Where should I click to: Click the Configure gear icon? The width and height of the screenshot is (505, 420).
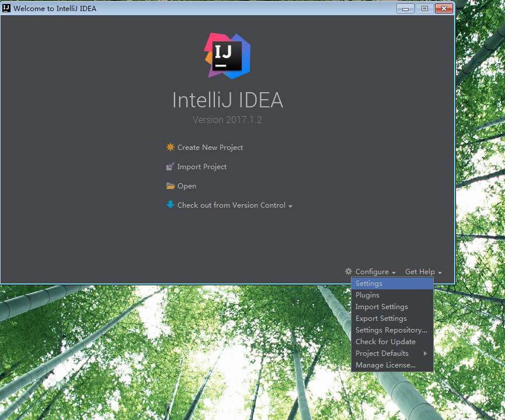coord(348,271)
